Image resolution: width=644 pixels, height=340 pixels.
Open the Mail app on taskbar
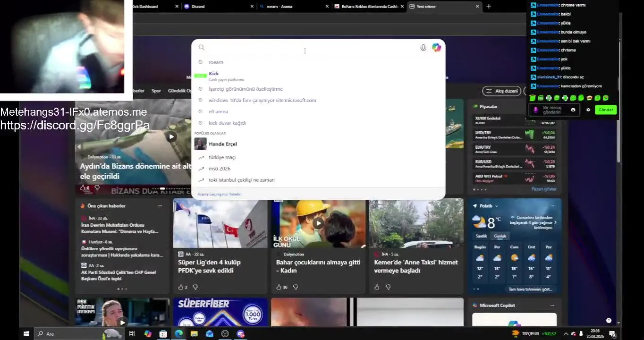click(210, 334)
